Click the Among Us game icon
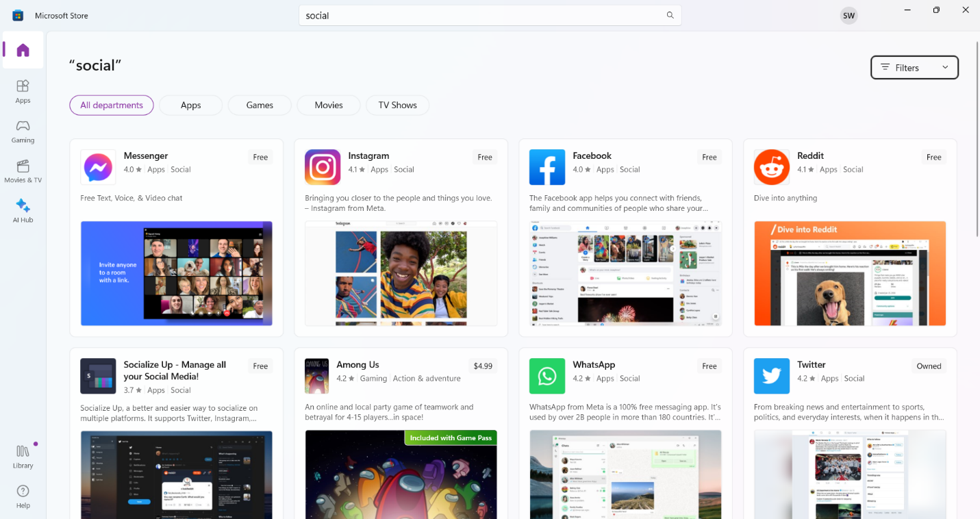The height and width of the screenshot is (519, 980). point(317,376)
